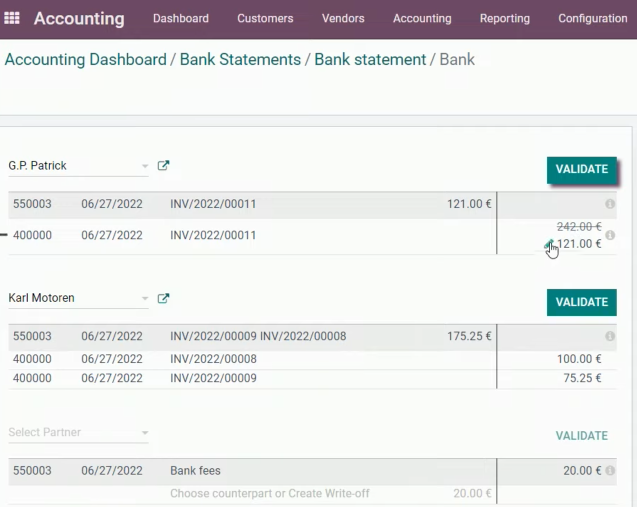
Task: Open the Customers menu
Action: tap(265, 18)
